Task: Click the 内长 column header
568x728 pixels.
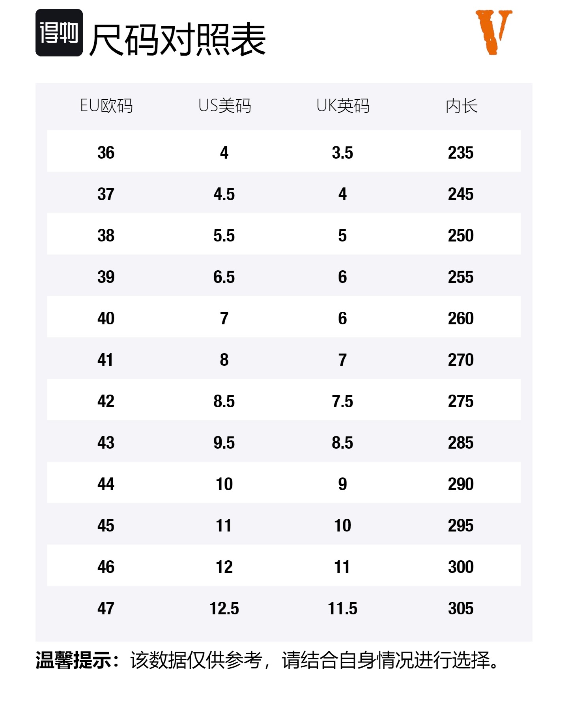Action: click(461, 106)
